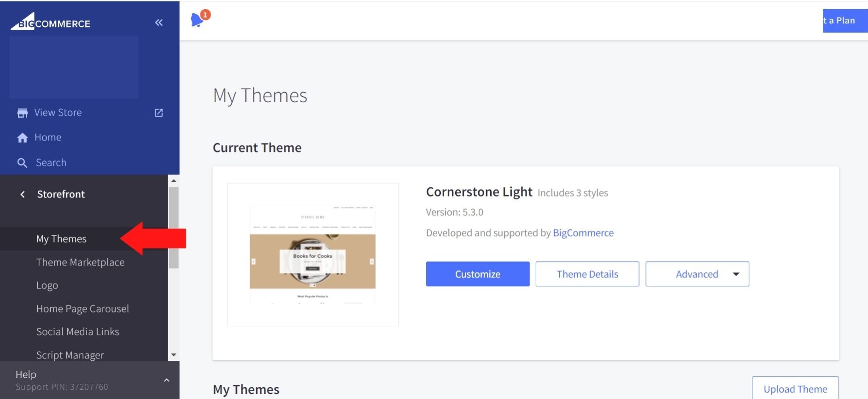Open Home Page Carousel settings
The image size is (868, 399).
click(82, 309)
